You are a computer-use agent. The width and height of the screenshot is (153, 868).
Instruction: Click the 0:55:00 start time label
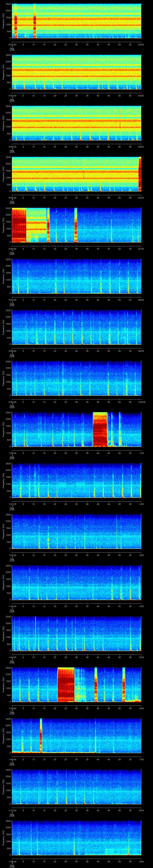click(12, 198)
